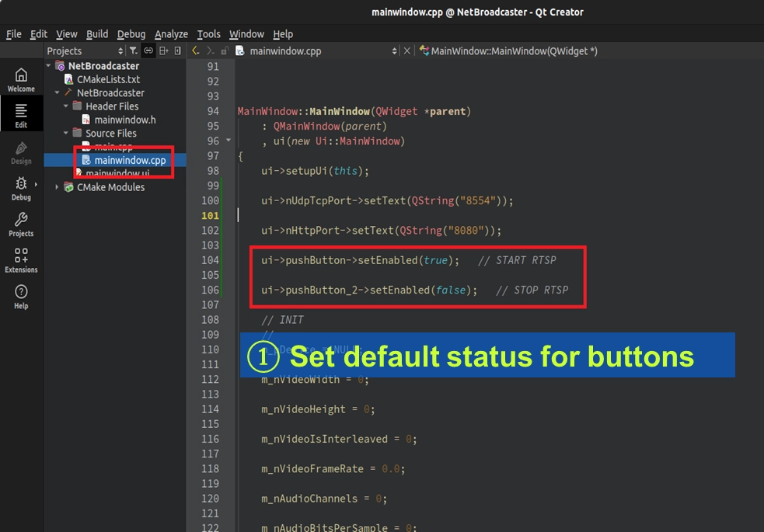Open Projects mode with wrench icon
This screenshot has height=532, width=764.
point(21,225)
